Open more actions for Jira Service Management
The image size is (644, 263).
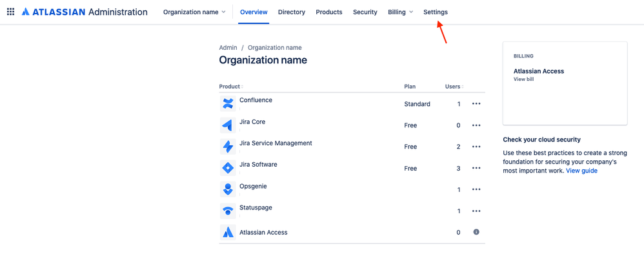point(476,147)
